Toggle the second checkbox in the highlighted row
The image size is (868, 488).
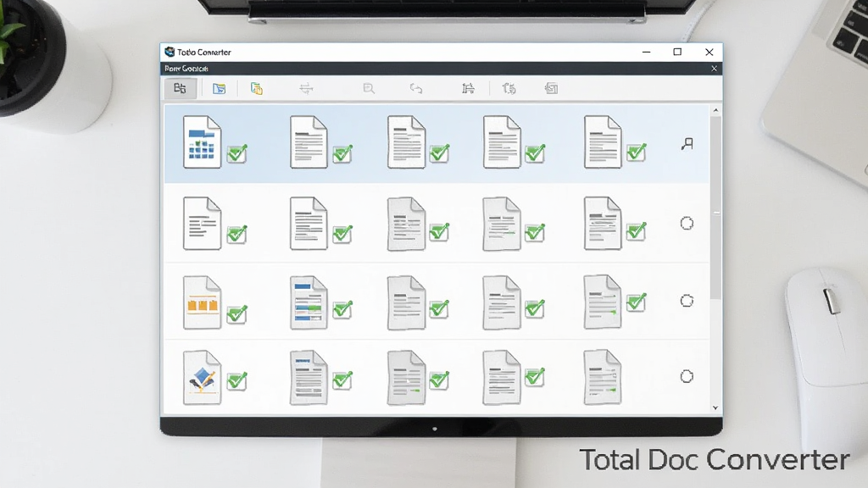click(342, 153)
